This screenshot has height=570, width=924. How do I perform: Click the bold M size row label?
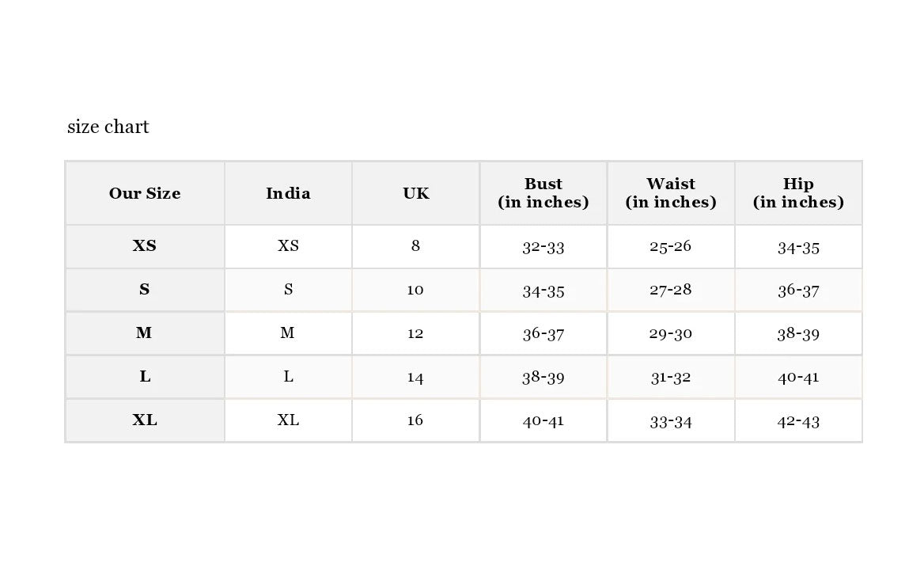145,333
